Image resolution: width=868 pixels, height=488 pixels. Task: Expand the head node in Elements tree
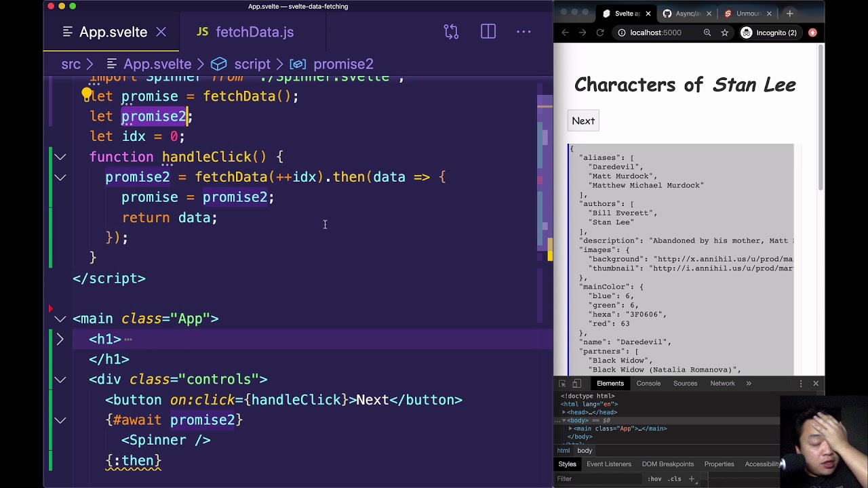(x=564, y=412)
